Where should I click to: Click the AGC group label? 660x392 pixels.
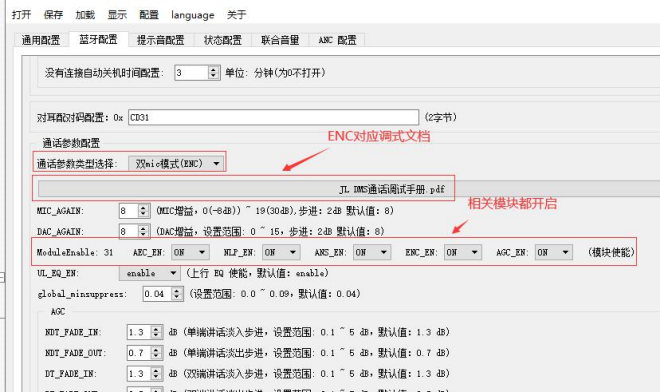58,312
